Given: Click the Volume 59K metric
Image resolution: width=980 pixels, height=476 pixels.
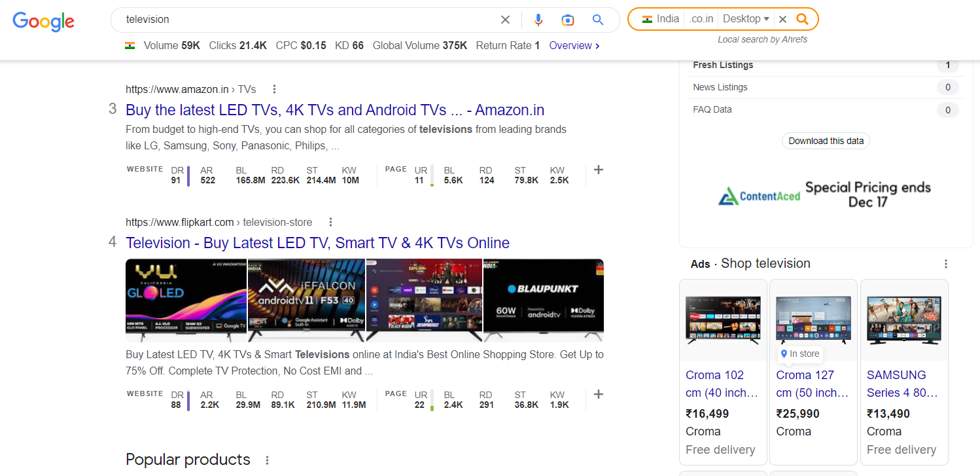Looking at the screenshot, I should coord(171,45).
